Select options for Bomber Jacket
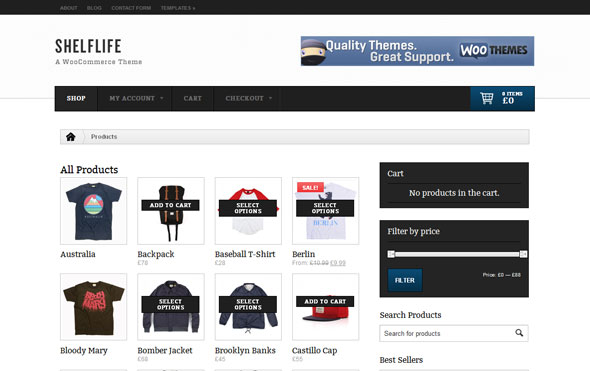 [x=170, y=304]
